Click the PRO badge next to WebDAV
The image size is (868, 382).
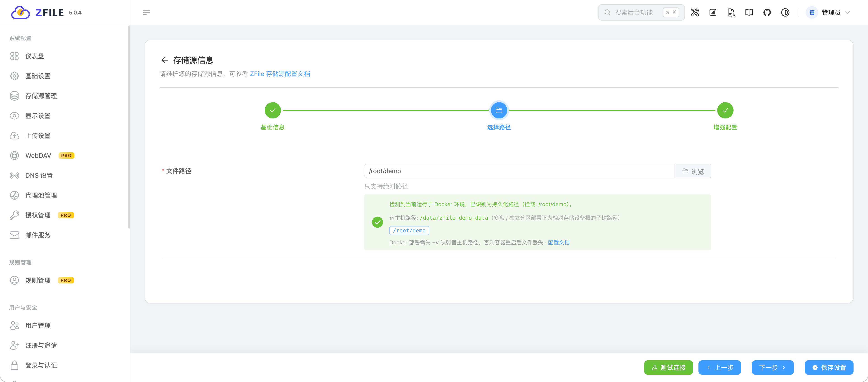[66, 155]
